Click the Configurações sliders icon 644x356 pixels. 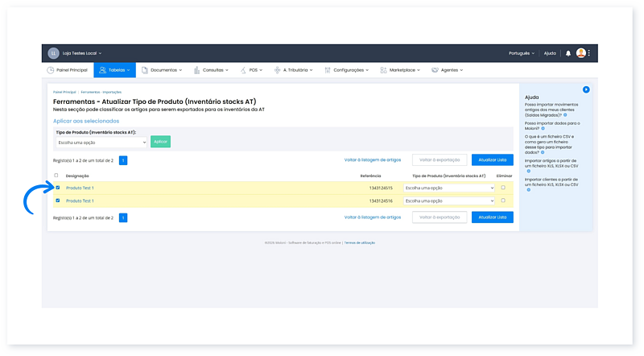point(328,70)
